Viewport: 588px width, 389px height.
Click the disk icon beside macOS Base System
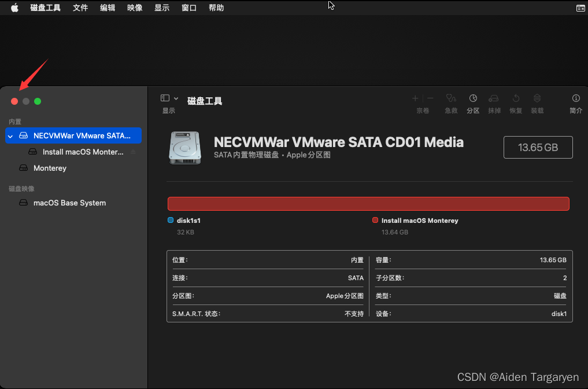pyautogui.click(x=24, y=203)
